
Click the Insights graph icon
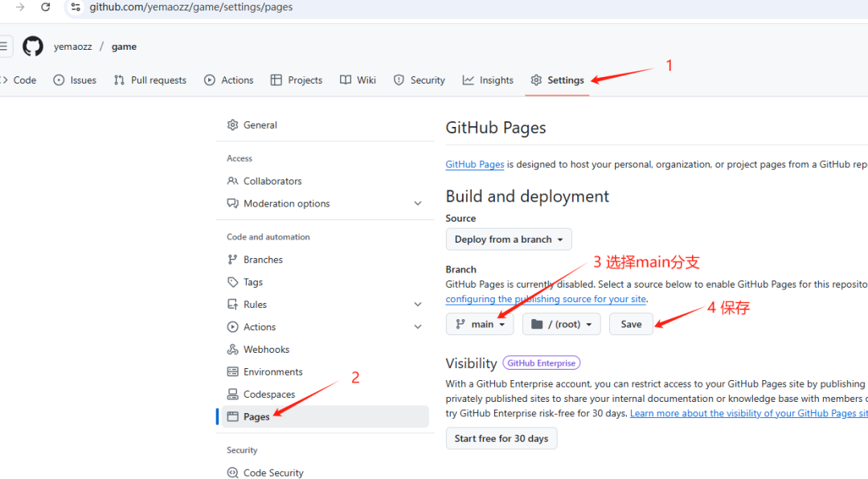click(x=469, y=80)
